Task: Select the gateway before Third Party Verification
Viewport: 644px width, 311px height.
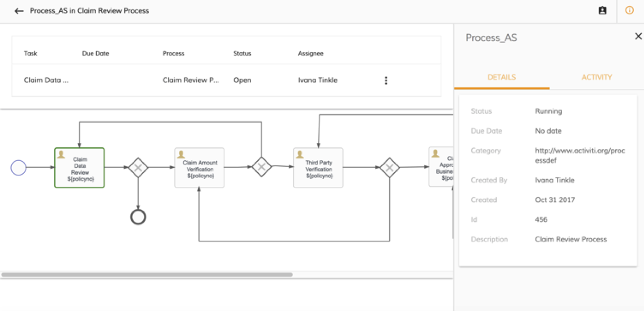Action: pyautogui.click(x=262, y=167)
